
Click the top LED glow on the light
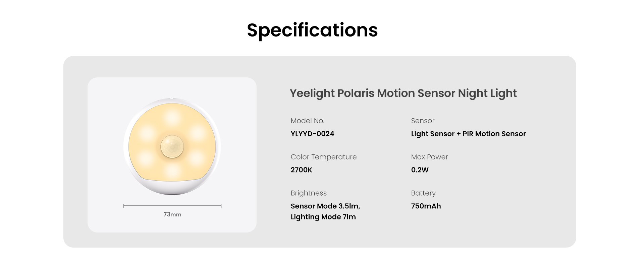[x=173, y=117]
